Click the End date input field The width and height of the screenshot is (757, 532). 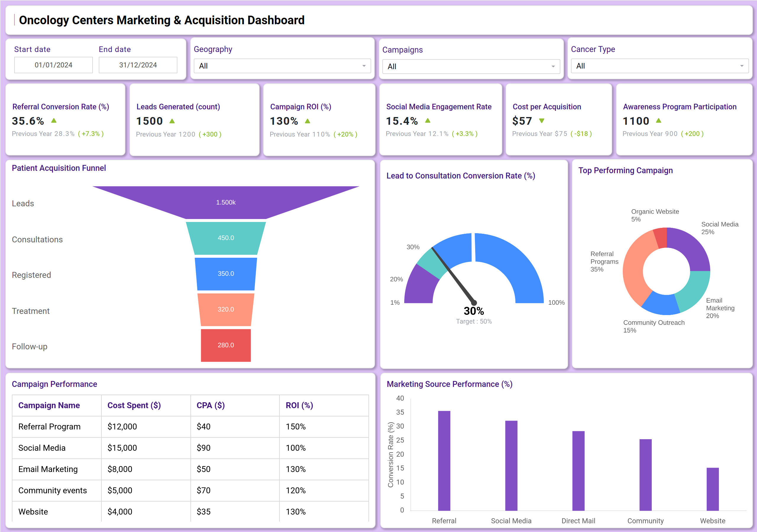point(138,65)
